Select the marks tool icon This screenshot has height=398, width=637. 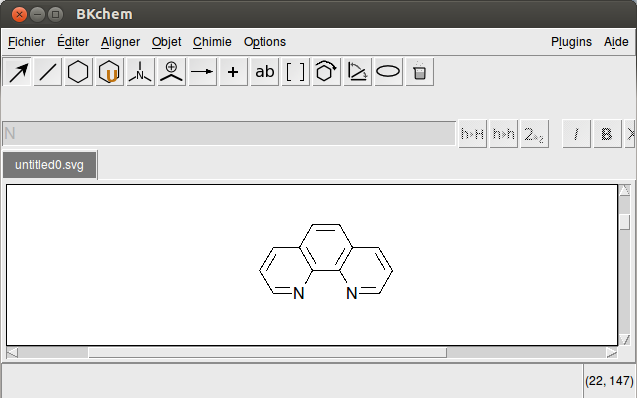point(171,72)
